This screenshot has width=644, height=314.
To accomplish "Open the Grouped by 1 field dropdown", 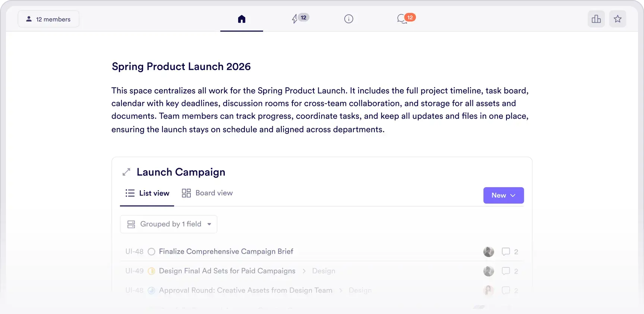I will 168,224.
